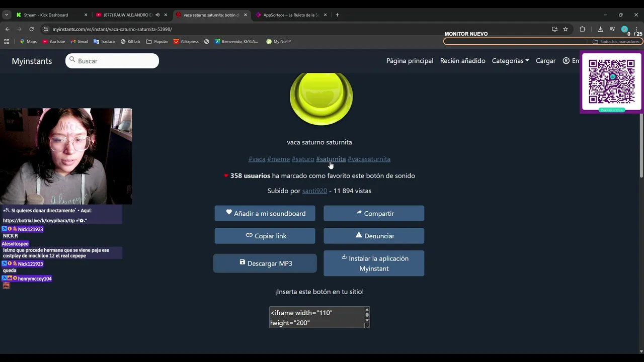Open the Chrome three-dot menu
This screenshot has height=362, width=644.
636,29
